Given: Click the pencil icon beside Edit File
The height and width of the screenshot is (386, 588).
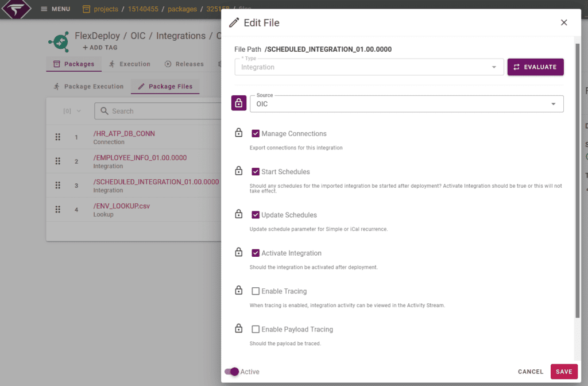Looking at the screenshot, I should pyautogui.click(x=234, y=23).
